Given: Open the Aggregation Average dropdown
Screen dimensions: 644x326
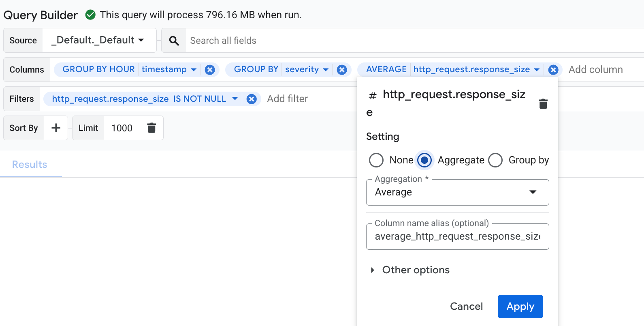Looking at the screenshot, I should pyautogui.click(x=457, y=192).
